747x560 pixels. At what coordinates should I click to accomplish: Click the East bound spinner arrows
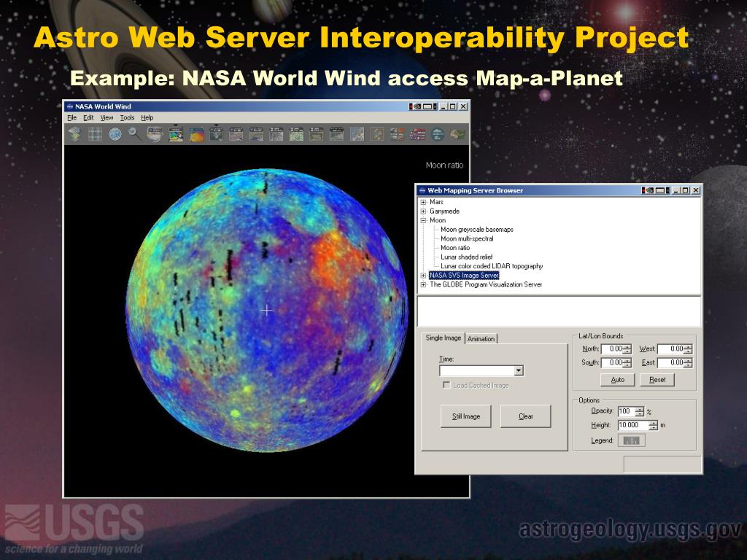[x=688, y=363]
